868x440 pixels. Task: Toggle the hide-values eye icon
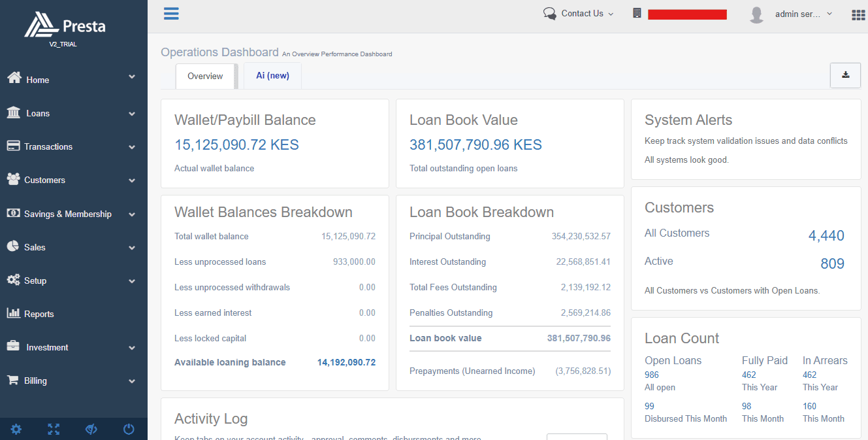(91, 430)
